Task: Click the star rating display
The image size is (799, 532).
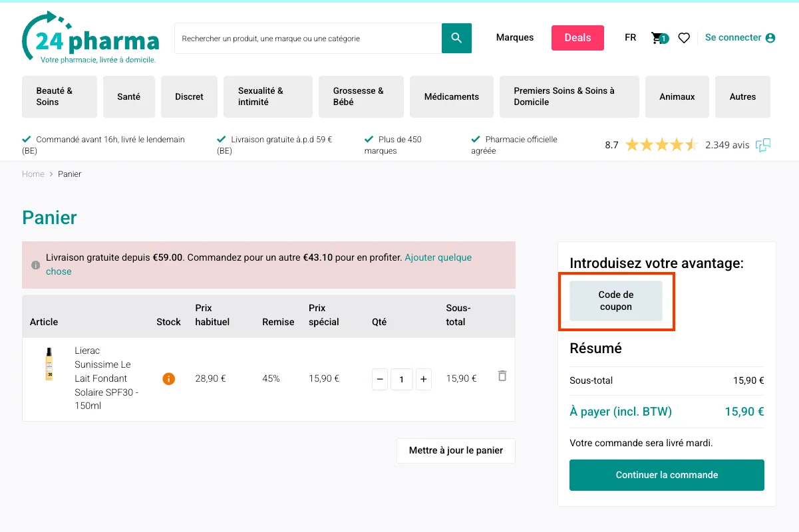Action: pyautogui.click(x=661, y=145)
